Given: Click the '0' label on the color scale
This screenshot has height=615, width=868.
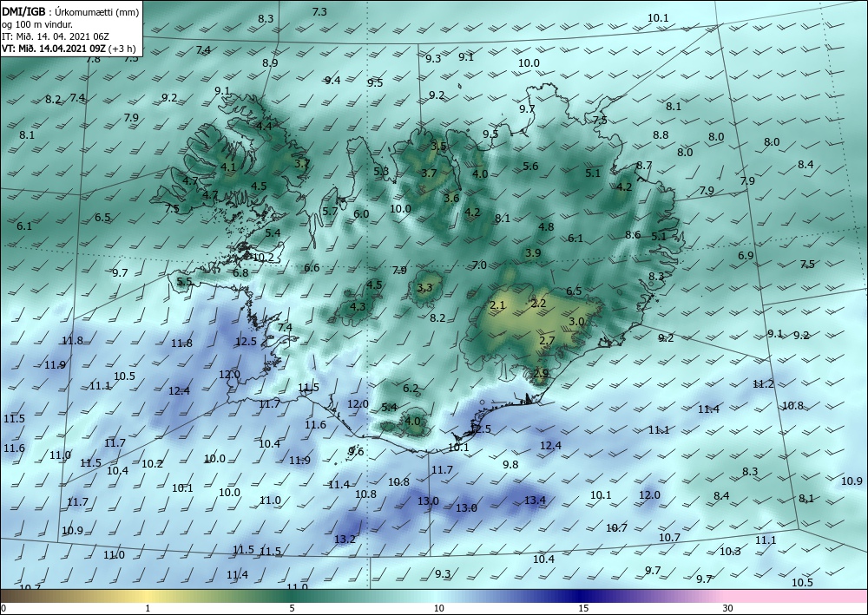Looking at the screenshot, I should click(x=3, y=609).
